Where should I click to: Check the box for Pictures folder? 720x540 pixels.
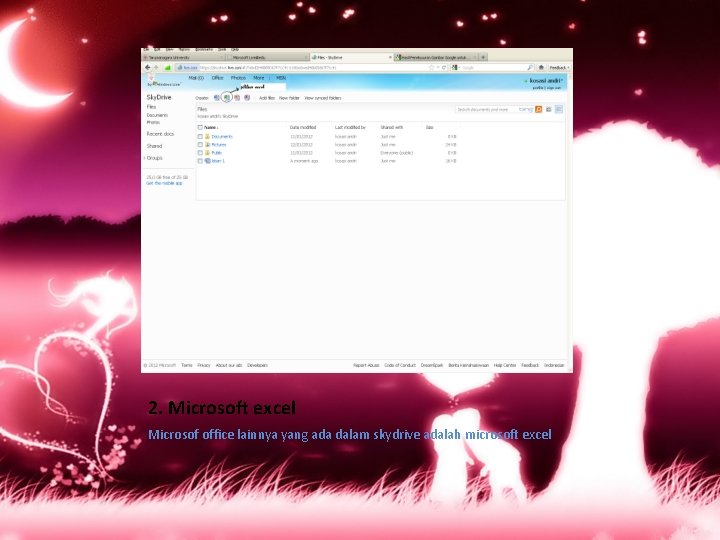click(200, 145)
